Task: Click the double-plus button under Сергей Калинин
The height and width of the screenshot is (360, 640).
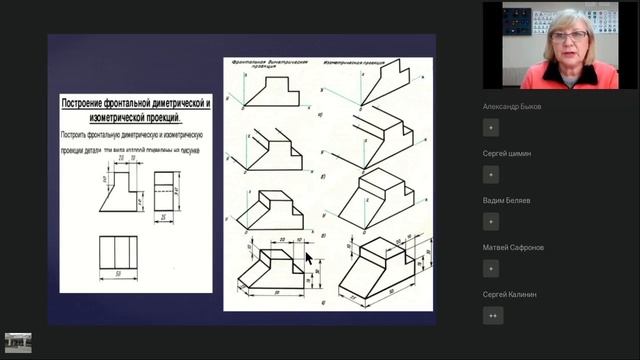Action: 493,316
